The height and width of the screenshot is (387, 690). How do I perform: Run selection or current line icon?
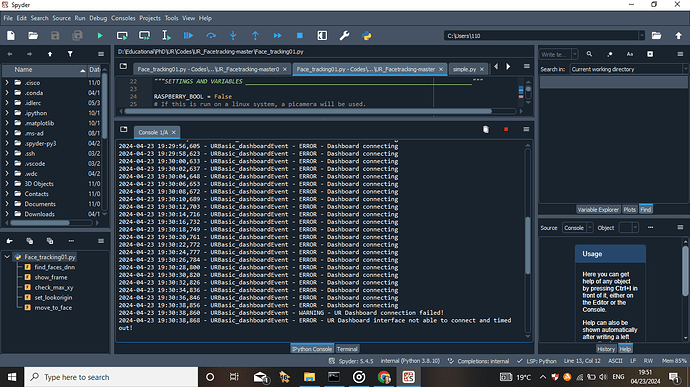coord(166,36)
